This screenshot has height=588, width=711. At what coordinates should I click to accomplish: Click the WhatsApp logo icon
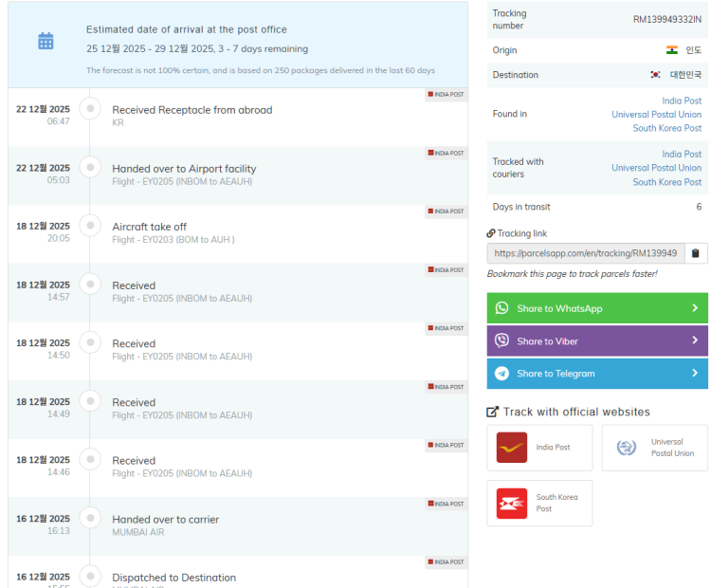tap(502, 308)
